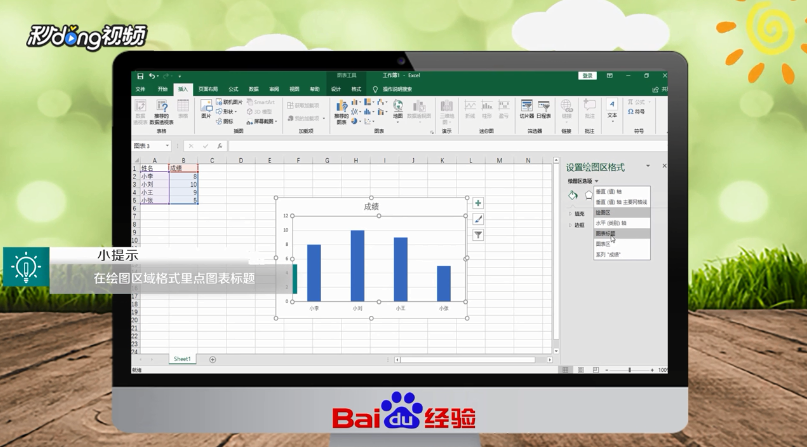Open the task pane options arrow
This screenshot has height=447, width=807.
pos(648,166)
